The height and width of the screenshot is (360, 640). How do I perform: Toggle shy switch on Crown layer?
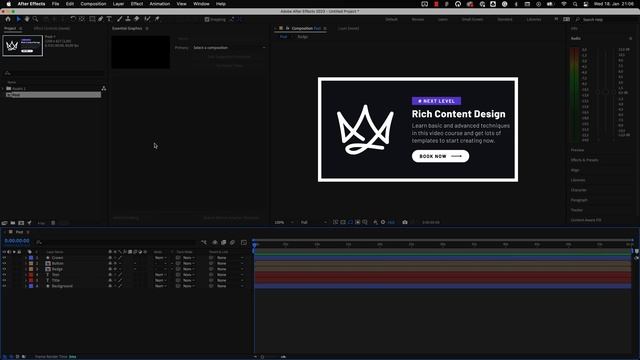110,258
